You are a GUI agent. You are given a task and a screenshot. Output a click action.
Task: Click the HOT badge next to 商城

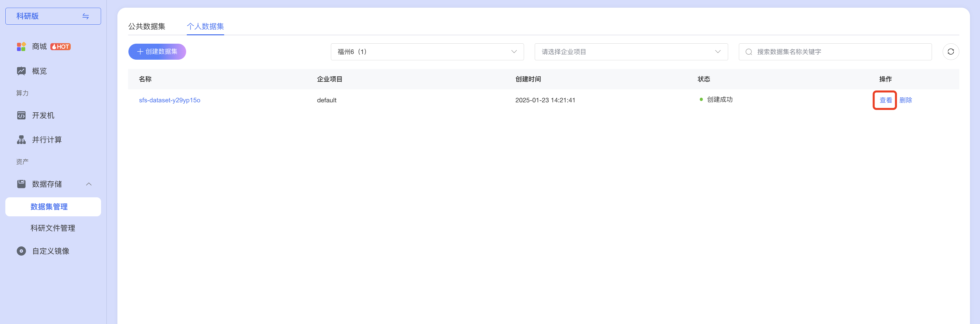pos(60,47)
